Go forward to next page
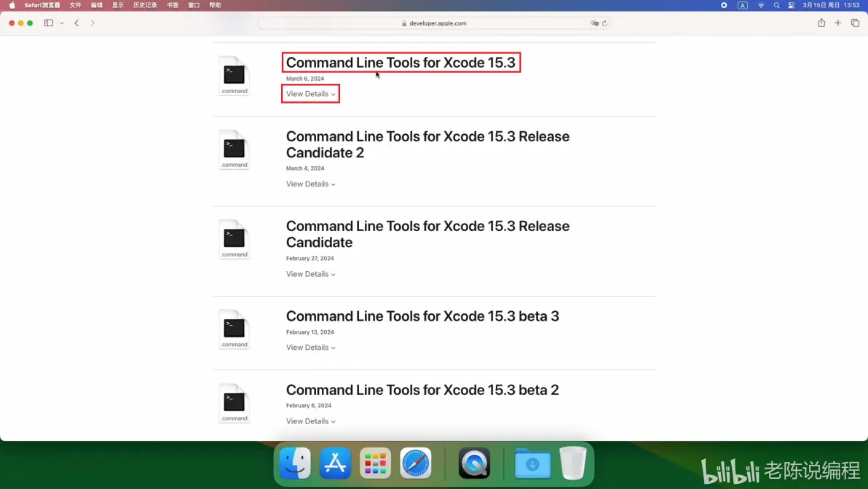Screen dimensions: 868x489 click(x=92, y=23)
